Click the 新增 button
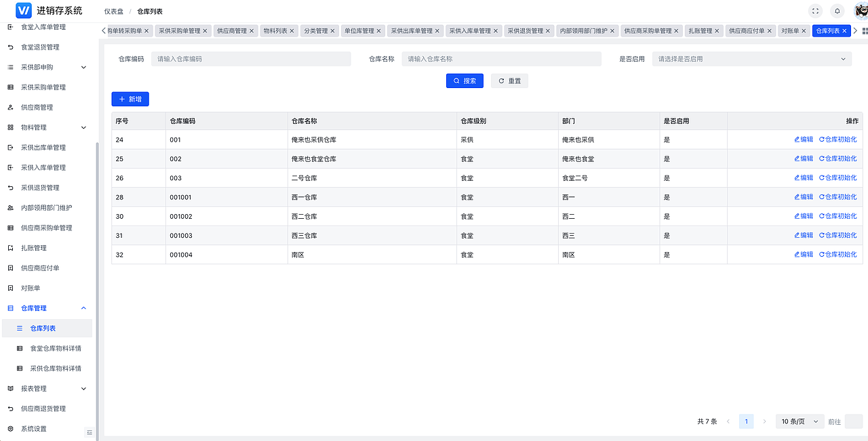The height and width of the screenshot is (441, 868). [x=130, y=99]
